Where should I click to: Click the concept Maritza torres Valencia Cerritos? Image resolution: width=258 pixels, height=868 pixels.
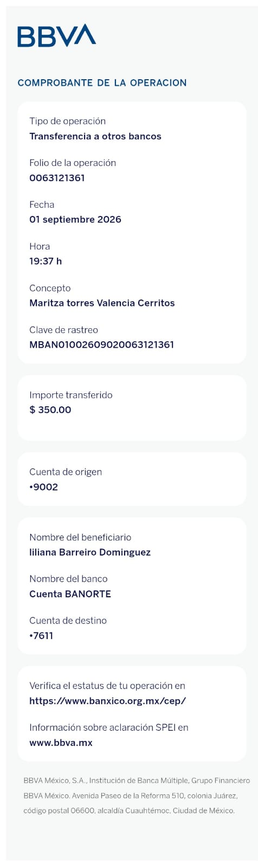(102, 303)
